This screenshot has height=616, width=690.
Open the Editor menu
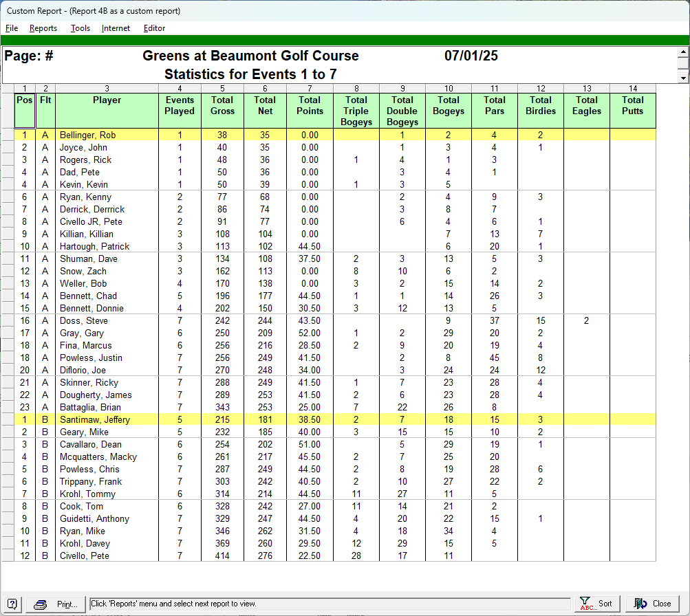pyautogui.click(x=154, y=28)
